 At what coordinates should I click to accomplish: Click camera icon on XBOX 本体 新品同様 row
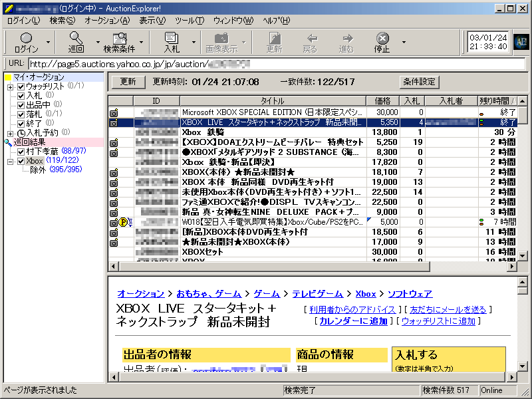tap(114, 182)
